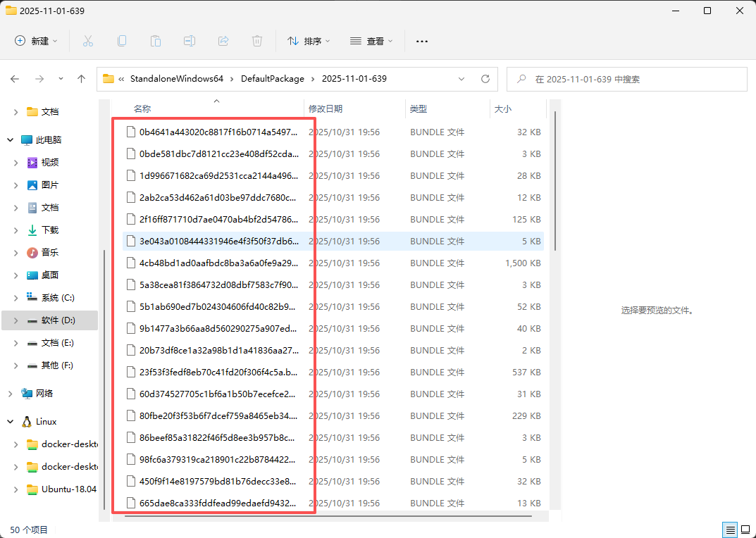Collapse the 此电脑 tree node

(10, 140)
